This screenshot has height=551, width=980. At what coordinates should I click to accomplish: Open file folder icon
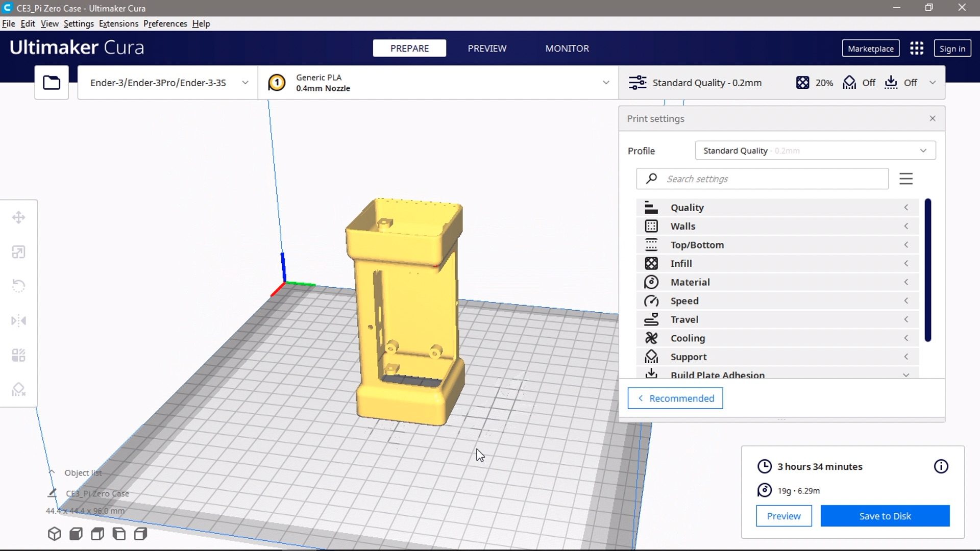tap(52, 82)
